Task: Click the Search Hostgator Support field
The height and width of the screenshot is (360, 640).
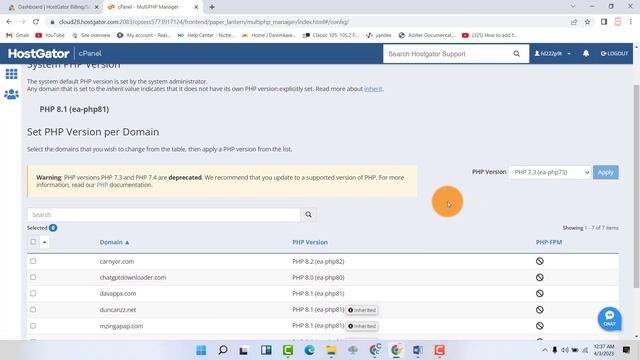Action: point(447,54)
